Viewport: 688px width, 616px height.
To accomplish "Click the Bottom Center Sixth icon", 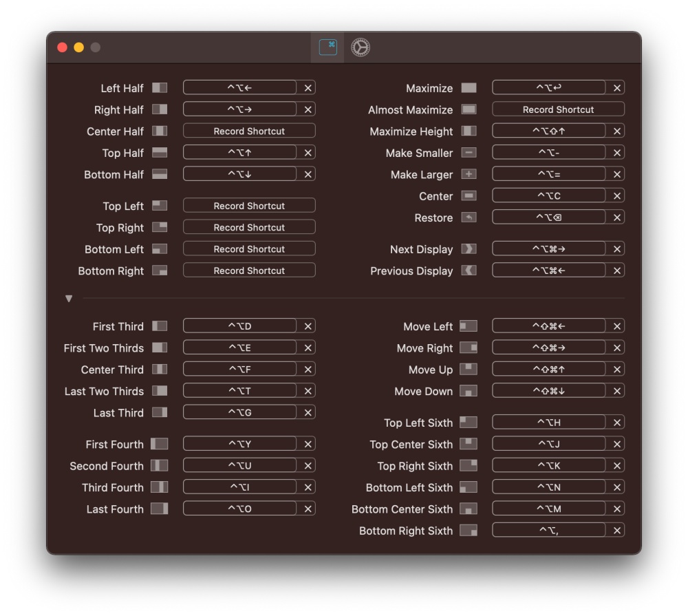I will pos(468,509).
